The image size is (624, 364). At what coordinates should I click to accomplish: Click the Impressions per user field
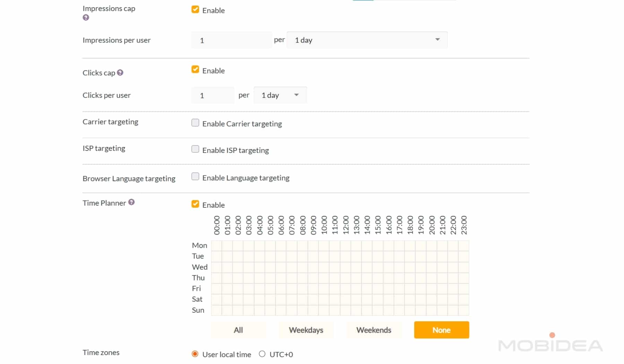click(231, 40)
